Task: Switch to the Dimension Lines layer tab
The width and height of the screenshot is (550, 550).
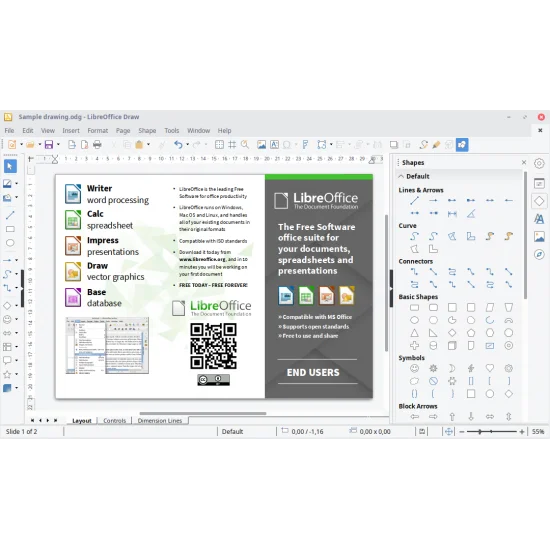Action: pos(160,421)
